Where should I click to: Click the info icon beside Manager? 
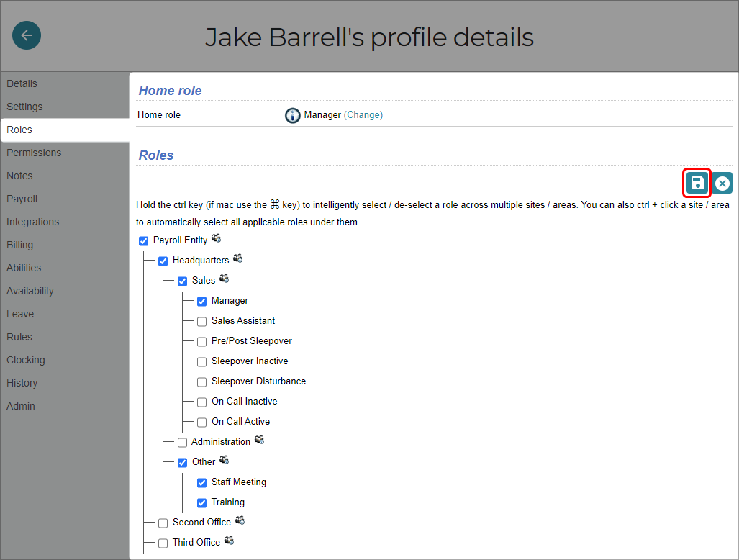point(292,115)
